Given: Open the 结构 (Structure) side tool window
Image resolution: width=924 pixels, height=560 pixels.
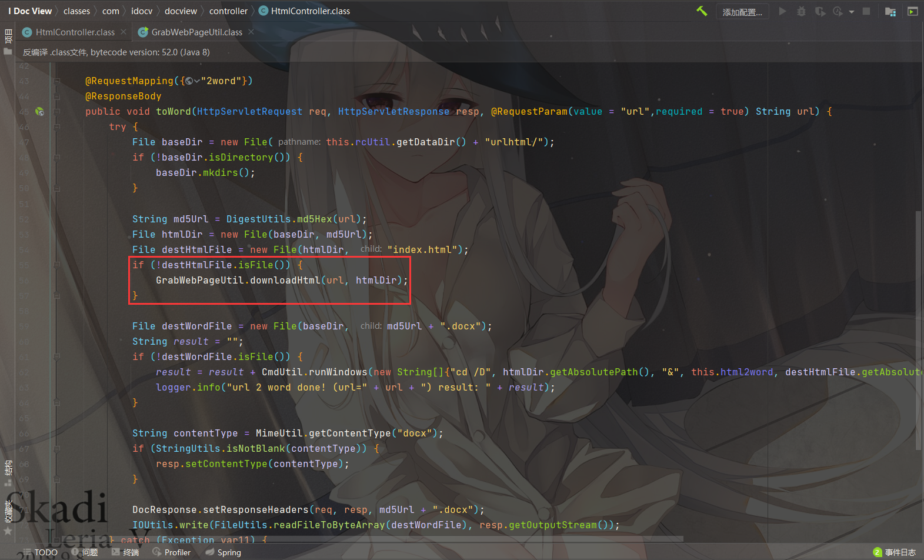Looking at the screenshot, I should pos(8,474).
